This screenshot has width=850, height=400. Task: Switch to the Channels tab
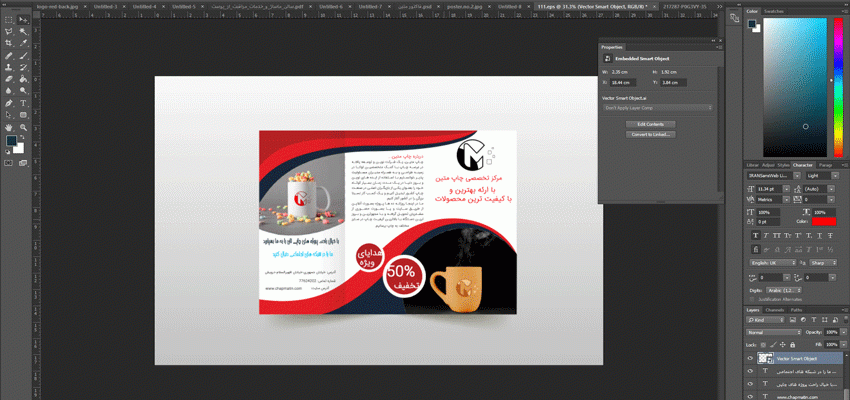(775, 310)
